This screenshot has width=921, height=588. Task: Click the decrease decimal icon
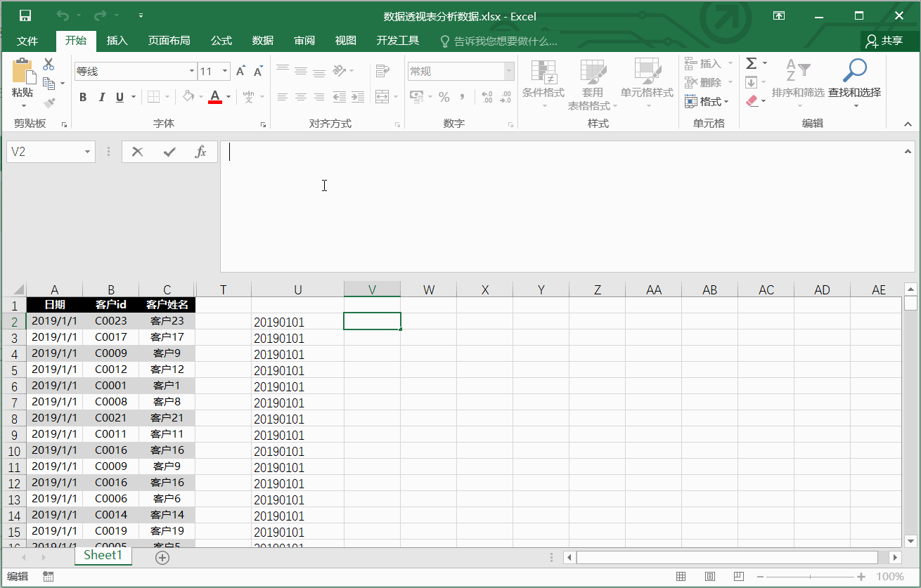(x=505, y=97)
